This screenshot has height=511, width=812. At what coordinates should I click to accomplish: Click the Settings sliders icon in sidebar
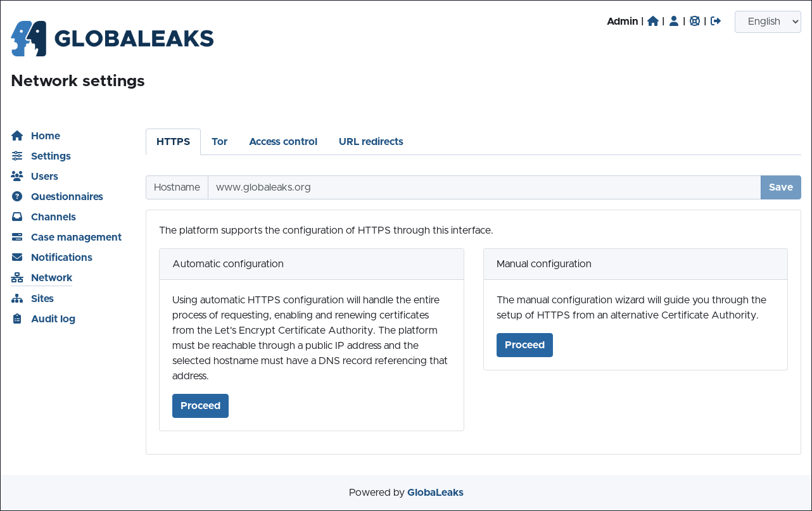point(17,156)
